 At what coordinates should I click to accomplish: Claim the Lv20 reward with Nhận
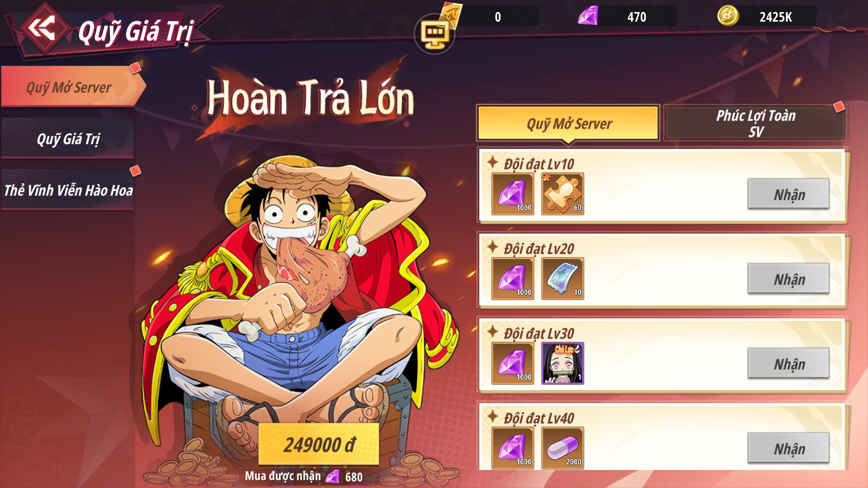tap(788, 278)
